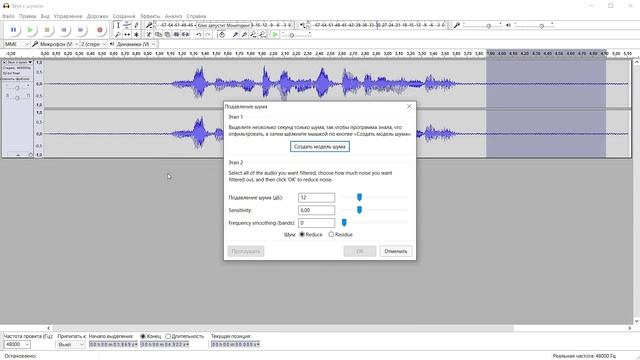The width and height of the screenshot is (640, 360).
Task: Click the red Record button
Action: click(100, 30)
